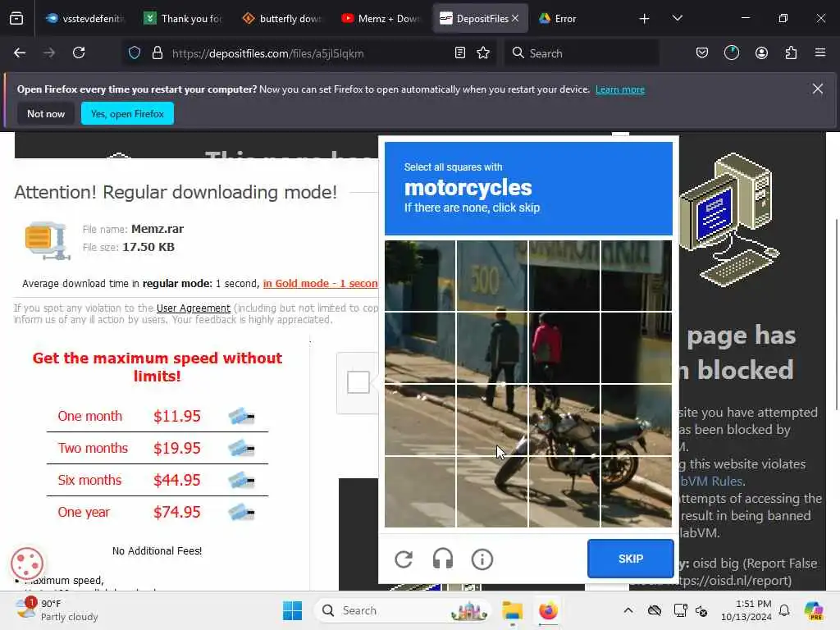Click credit card icon beside One month
This screenshot has height=630, width=840.
(x=241, y=416)
